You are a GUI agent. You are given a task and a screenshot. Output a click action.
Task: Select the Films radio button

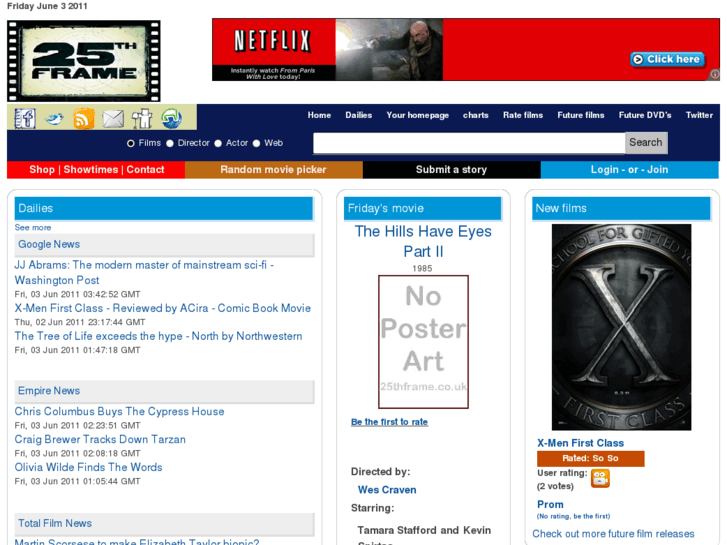131,143
